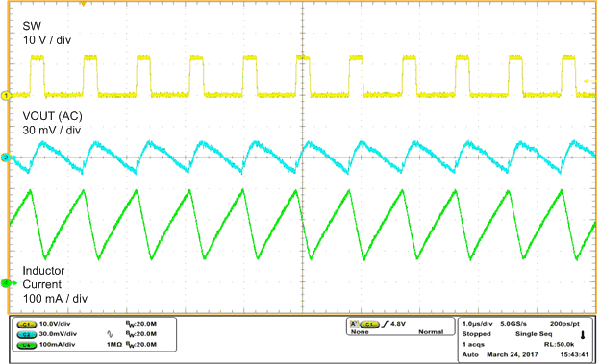
Task: Select the orange trigger position marker at top
Action: pos(83,4)
